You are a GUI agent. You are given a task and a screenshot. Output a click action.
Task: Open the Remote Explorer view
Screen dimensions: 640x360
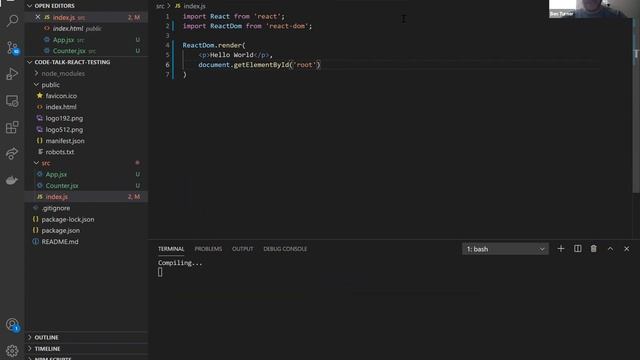pyautogui.click(x=12, y=101)
